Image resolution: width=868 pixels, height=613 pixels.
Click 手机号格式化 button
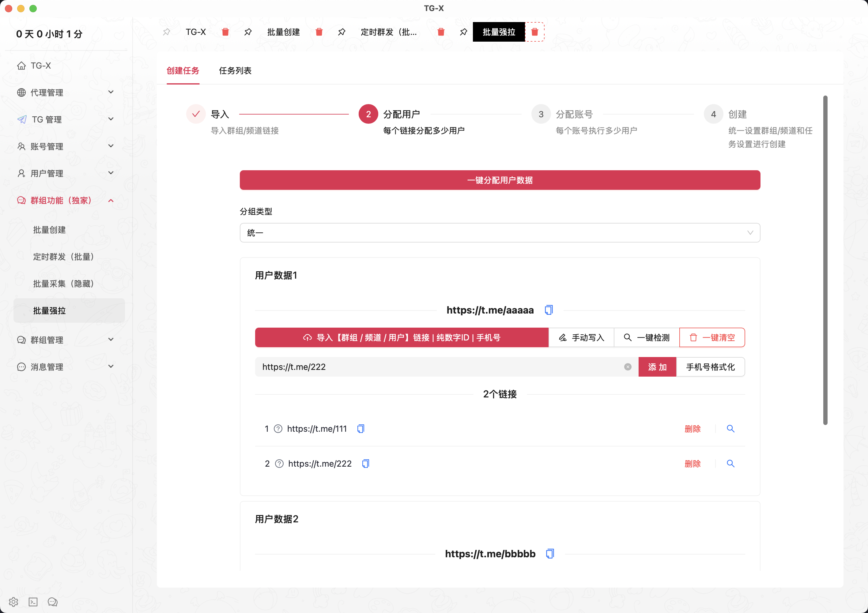tap(710, 367)
